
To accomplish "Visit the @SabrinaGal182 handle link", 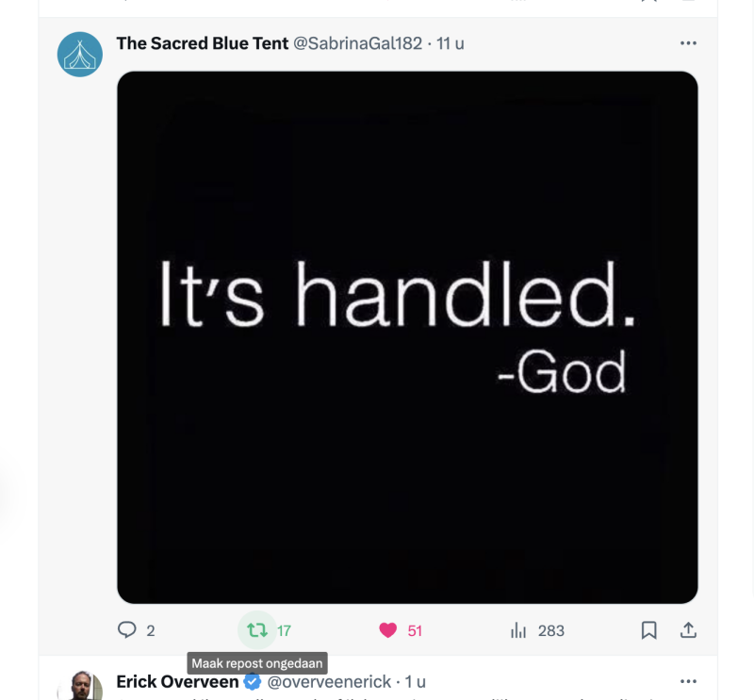I will coord(358,43).
